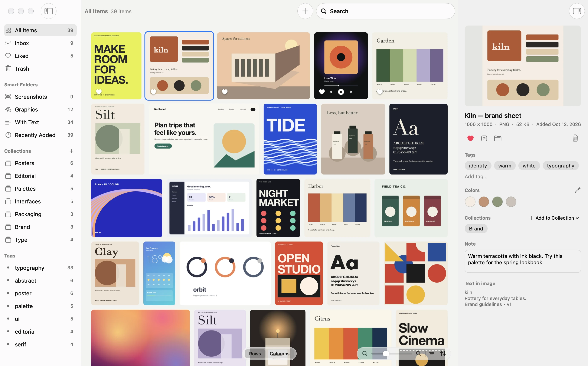Click the typography tag chip in details
This screenshot has height=366, width=588.
coord(560,166)
